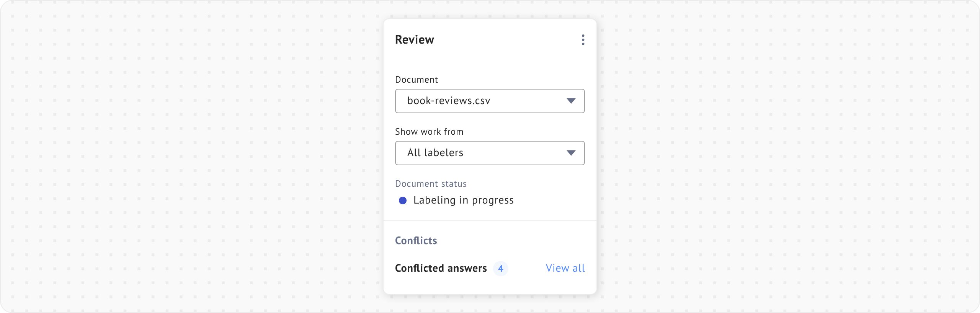
Task: Expand the Show work from arrow
Action: tap(571, 153)
